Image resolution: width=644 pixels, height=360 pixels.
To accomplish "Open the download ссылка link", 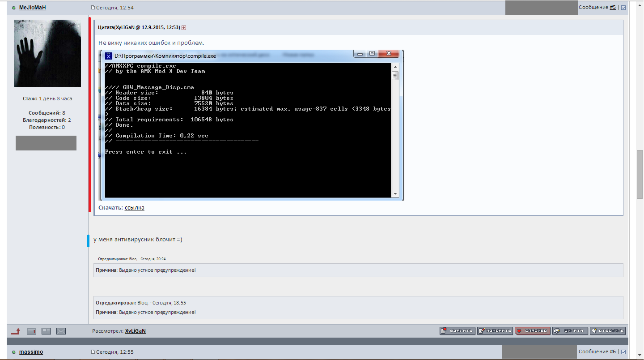I will [x=135, y=208].
